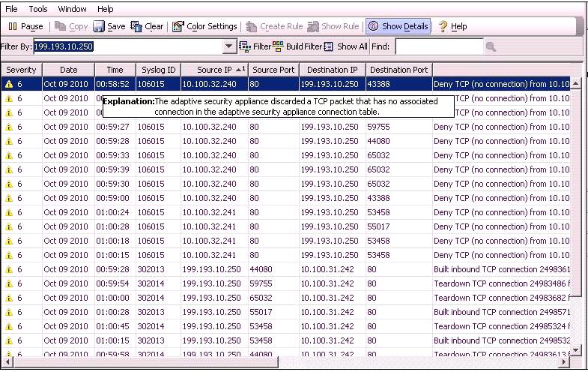Click destination port 55017 in 01:00:28 Deny row
Screen dimensions: 588x372
tap(378, 226)
